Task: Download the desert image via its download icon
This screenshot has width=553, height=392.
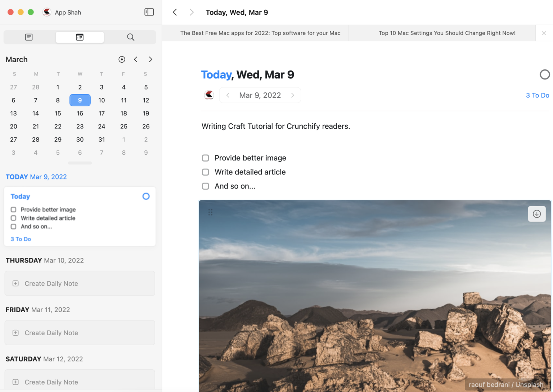Action: pos(536,214)
